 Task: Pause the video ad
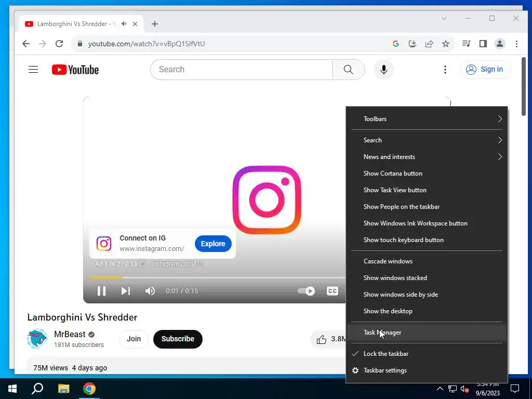(x=101, y=291)
